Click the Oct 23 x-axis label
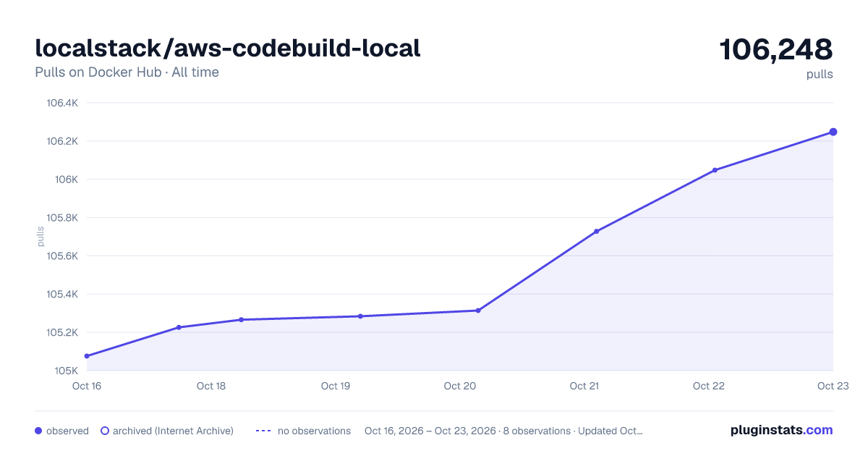 [x=832, y=386]
